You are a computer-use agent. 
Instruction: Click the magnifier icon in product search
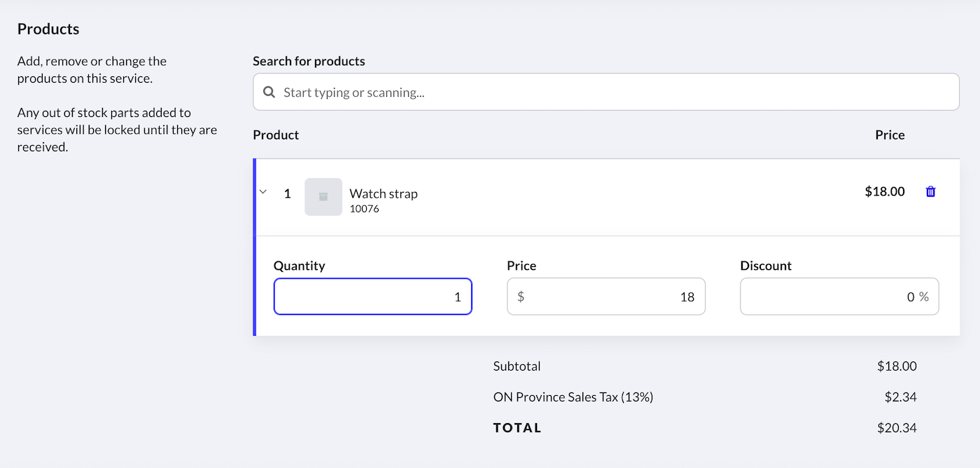[x=269, y=92]
